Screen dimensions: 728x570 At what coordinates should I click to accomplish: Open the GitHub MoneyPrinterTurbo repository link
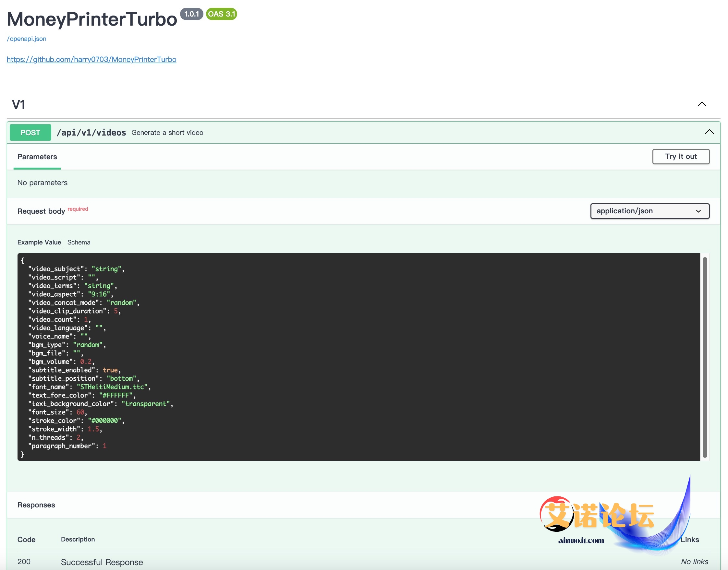click(91, 59)
